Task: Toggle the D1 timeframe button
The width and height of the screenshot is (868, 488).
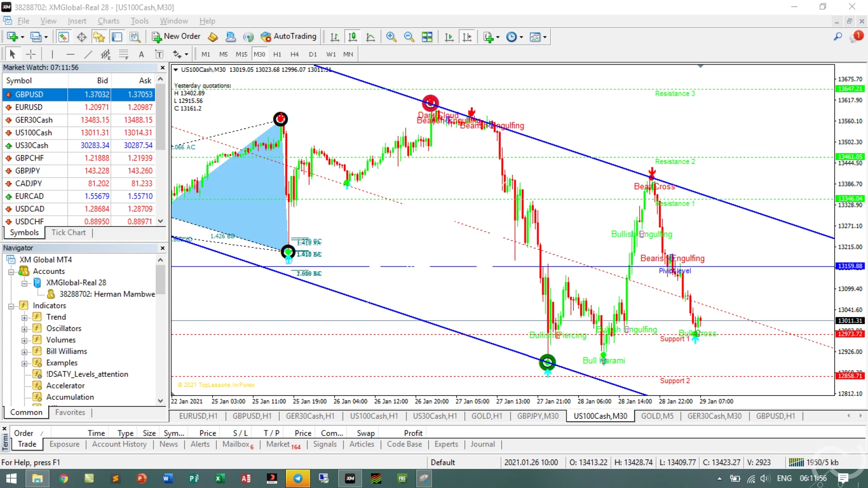Action: (313, 54)
